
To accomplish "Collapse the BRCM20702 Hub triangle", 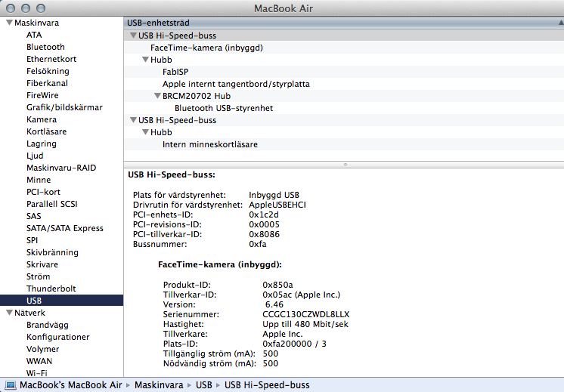I will [x=157, y=96].
